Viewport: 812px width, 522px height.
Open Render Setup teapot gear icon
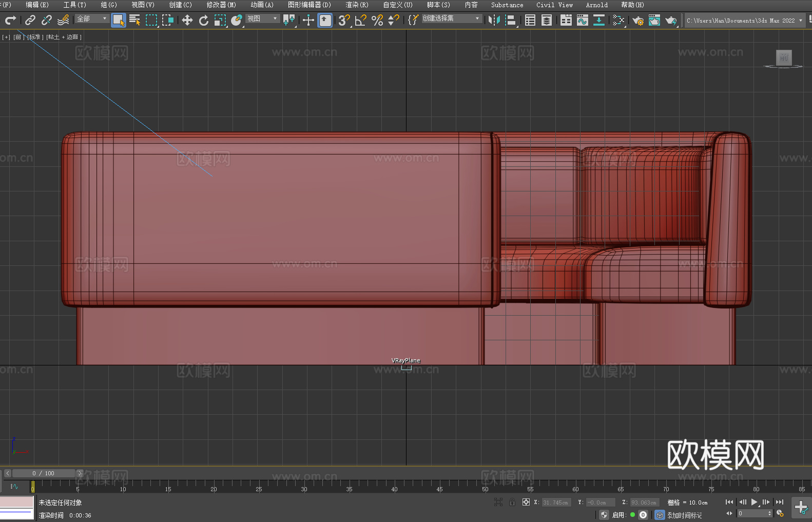click(x=638, y=20)
